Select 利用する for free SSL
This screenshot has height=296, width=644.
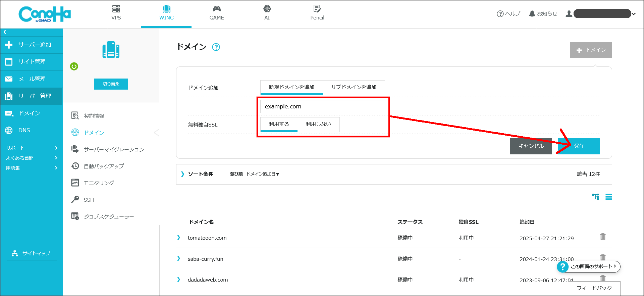click(279, 124)
